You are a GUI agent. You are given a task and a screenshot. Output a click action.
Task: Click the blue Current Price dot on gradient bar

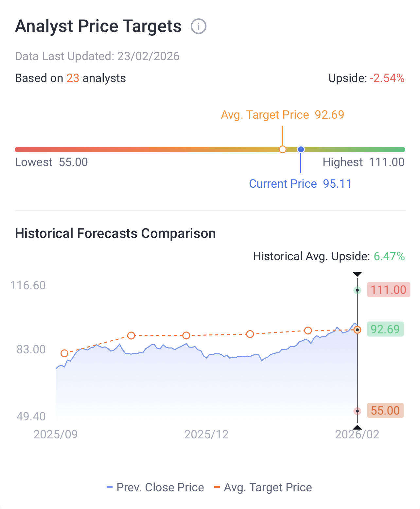(301, 149)
